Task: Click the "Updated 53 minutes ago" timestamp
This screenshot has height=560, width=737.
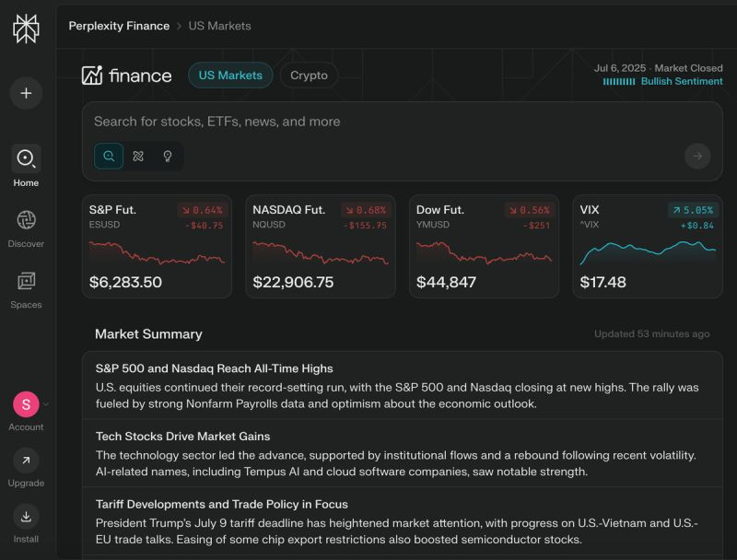Action: click(652, 334)
